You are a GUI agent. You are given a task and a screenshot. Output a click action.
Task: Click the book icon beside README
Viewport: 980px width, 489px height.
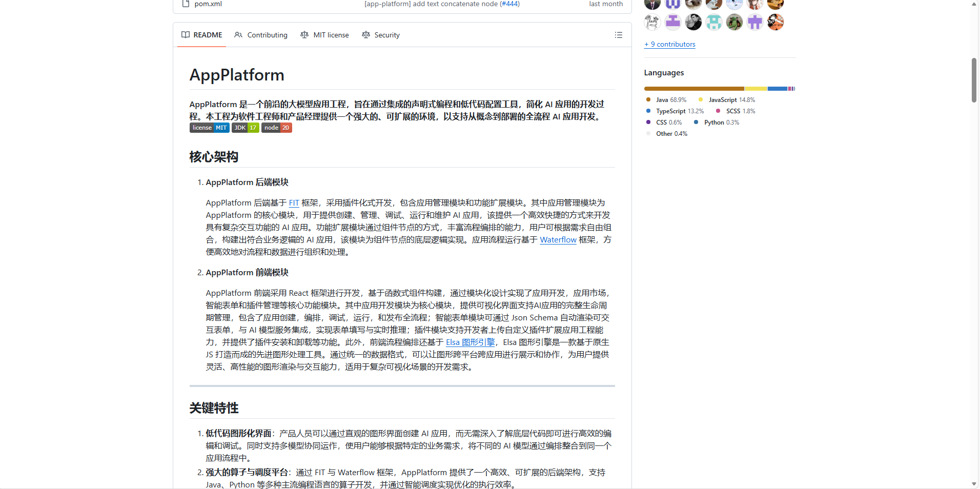(x=186, y=35)
